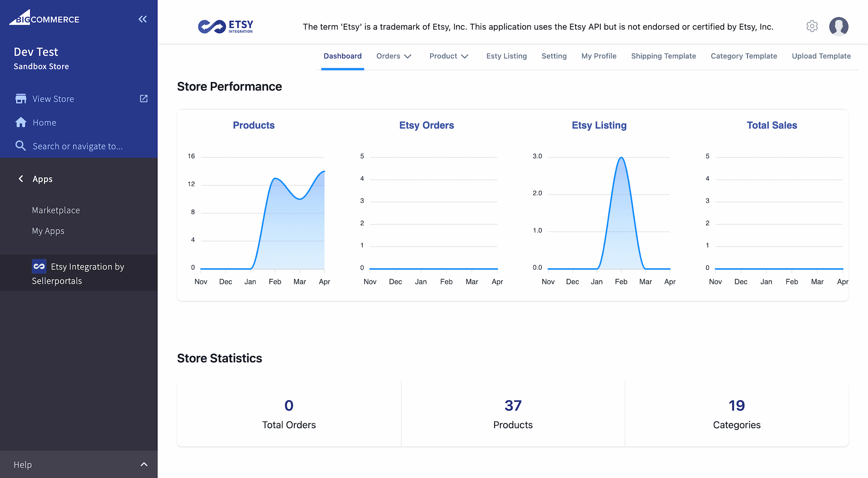
Task: Click the BigCommerce logo
Action: coord(44,18)
